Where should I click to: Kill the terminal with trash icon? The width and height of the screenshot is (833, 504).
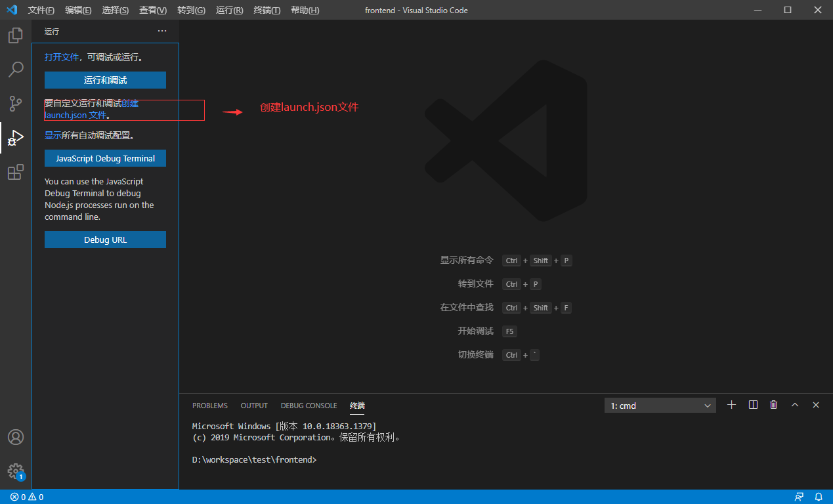click(x=774, y=405)
